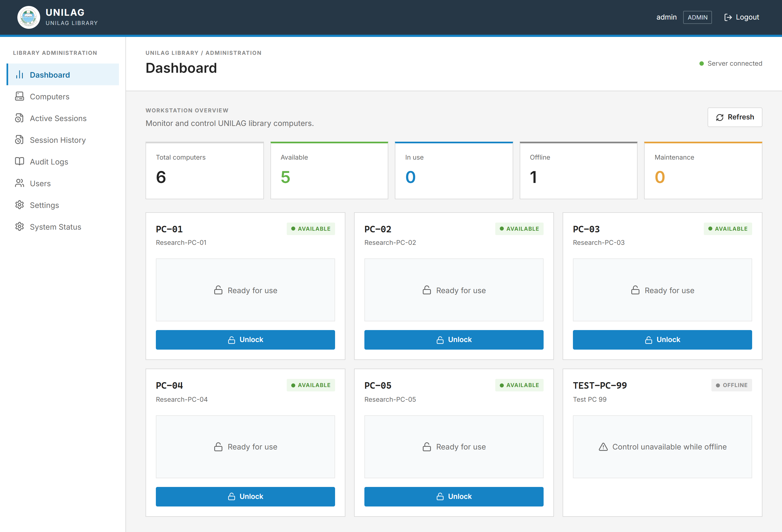The width and height of the screenshot is (782, 532).
Task: Click the Active Sessions sidebar icon
Action: click(20, 118)
